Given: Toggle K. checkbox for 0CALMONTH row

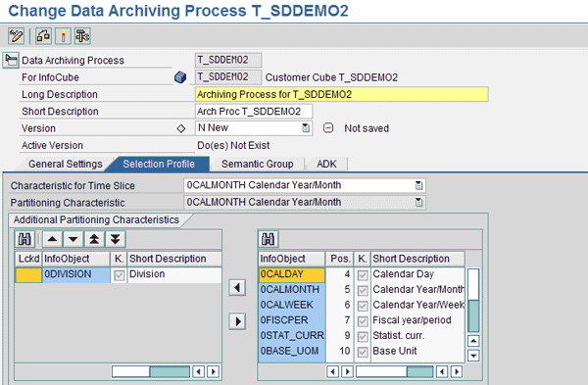Looking at the screenshot, I should 363,291.
